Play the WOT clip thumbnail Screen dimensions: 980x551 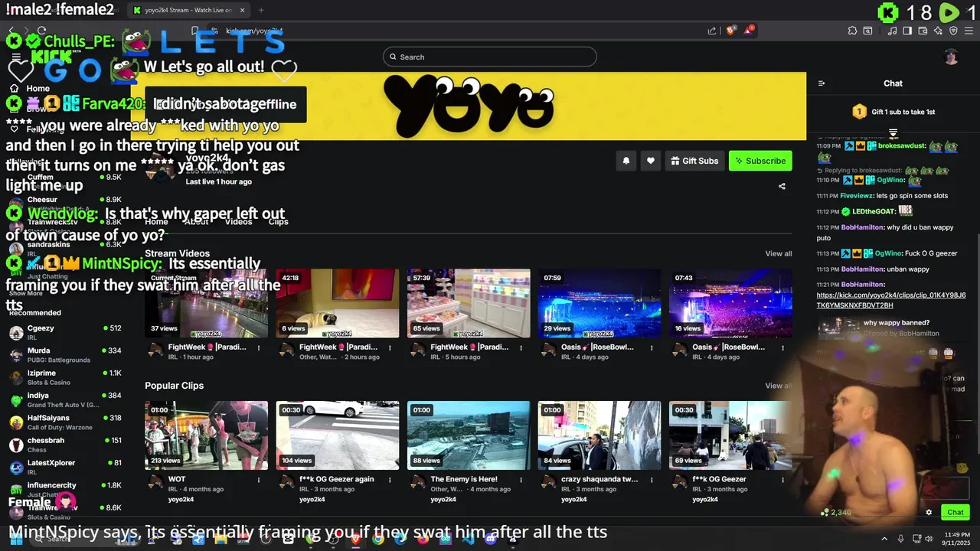[x=207, y=435]
